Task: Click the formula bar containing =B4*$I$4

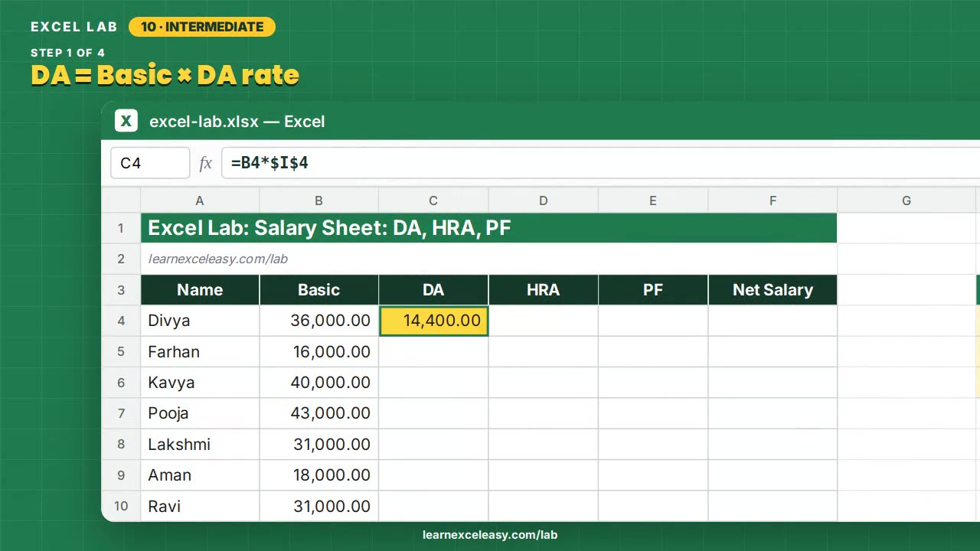Action: (601, 163)
